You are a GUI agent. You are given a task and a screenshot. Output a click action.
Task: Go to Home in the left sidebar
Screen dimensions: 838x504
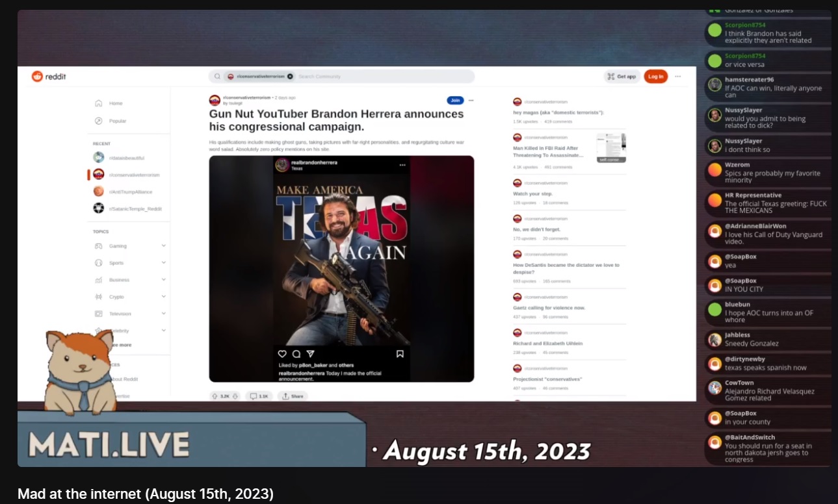115,103
